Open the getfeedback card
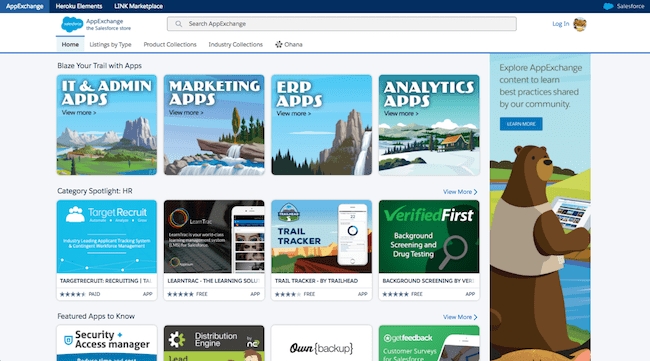The image size is (650, 361). pos(429,343)
